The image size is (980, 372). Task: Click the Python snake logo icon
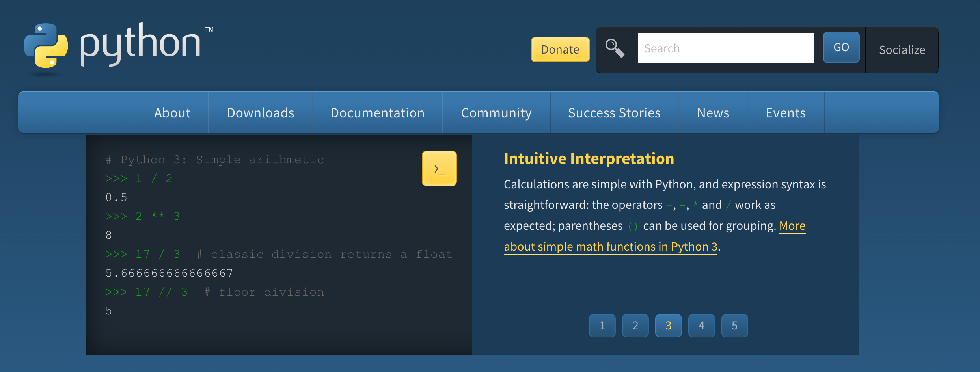coord(46,45)
